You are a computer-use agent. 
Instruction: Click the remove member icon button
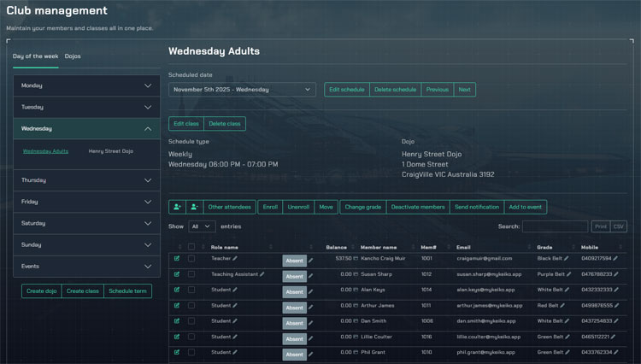[195, 207]
